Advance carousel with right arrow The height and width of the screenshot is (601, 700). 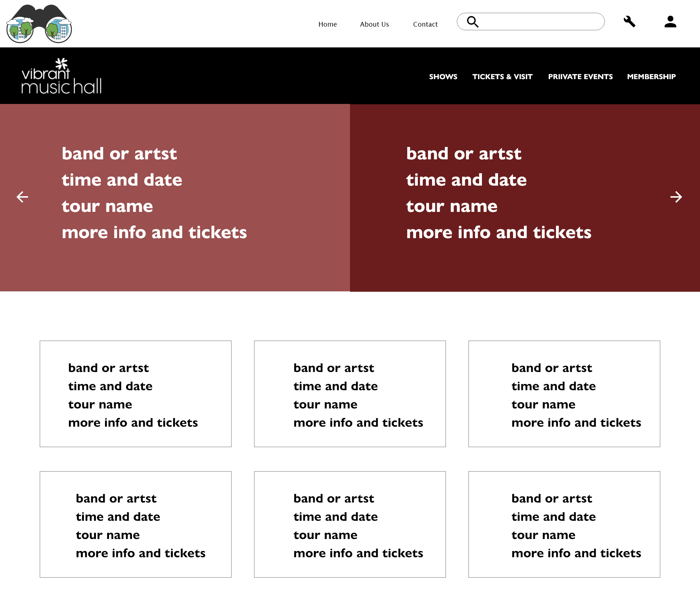coord(676,197)
